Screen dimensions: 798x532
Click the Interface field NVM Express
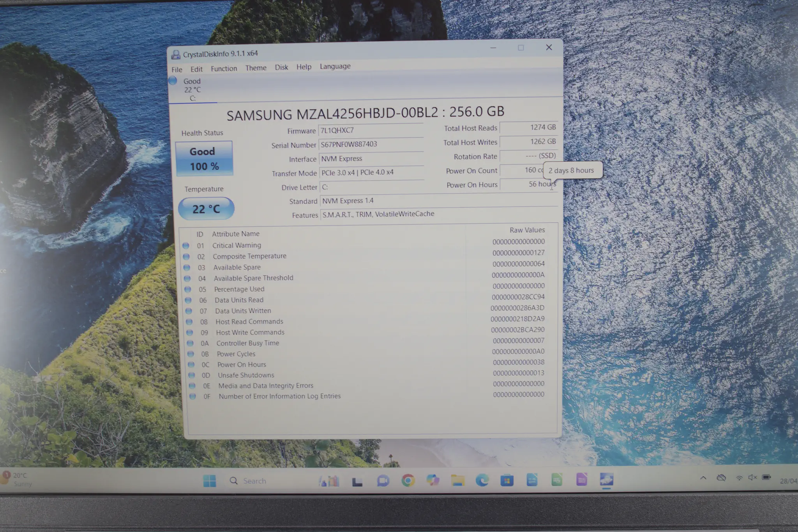[371, 159]
